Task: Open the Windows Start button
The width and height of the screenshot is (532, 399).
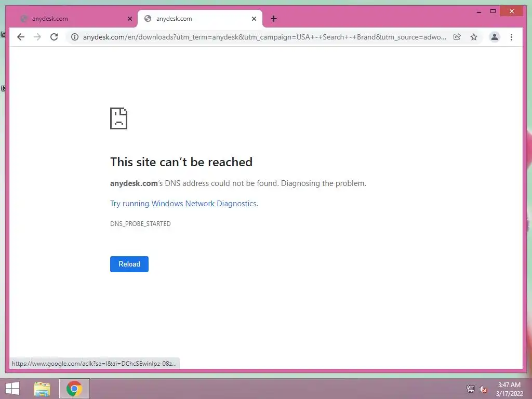Action: 12,389
